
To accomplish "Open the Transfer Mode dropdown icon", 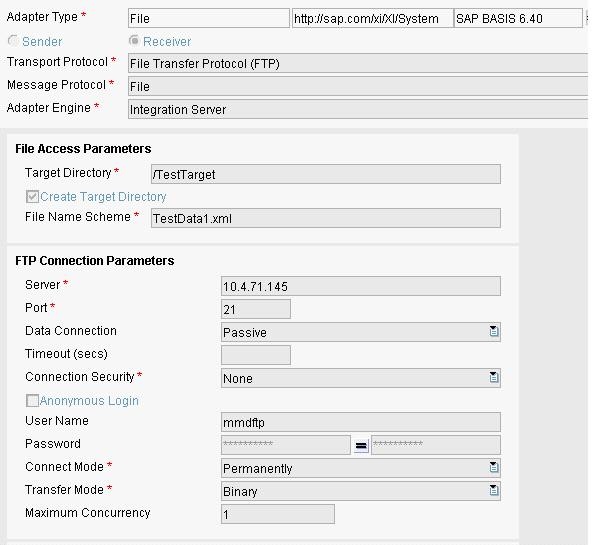I will click(x=493, y=490).
